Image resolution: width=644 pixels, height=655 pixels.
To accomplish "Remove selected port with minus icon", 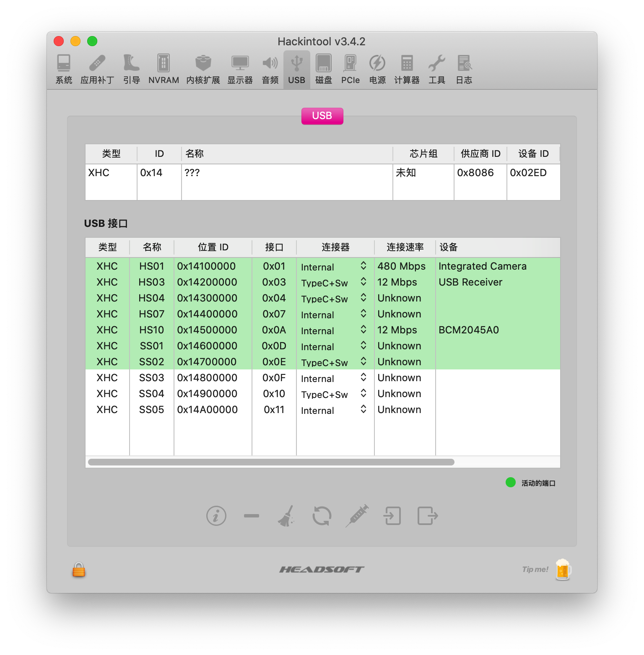I will point(252,516).
